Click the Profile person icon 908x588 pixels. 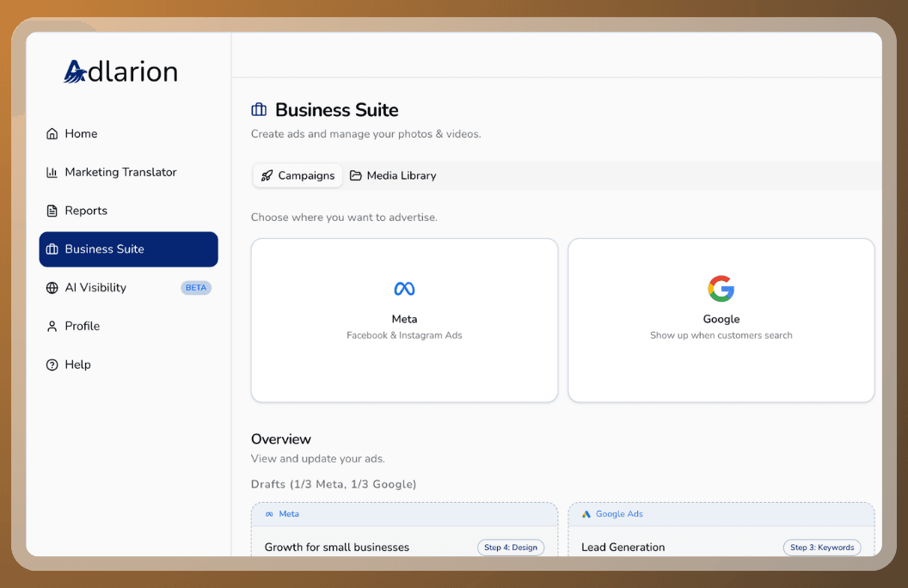tap(52, 327)
